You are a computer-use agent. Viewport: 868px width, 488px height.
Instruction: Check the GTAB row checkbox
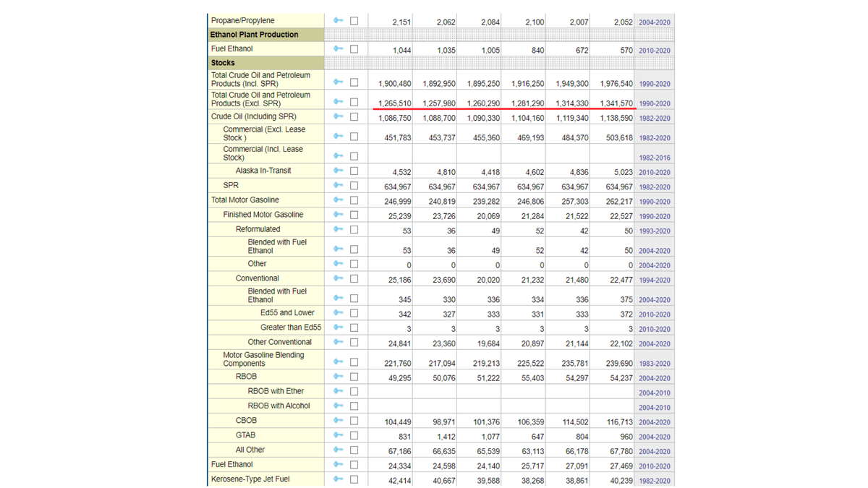tap(354, 435)
